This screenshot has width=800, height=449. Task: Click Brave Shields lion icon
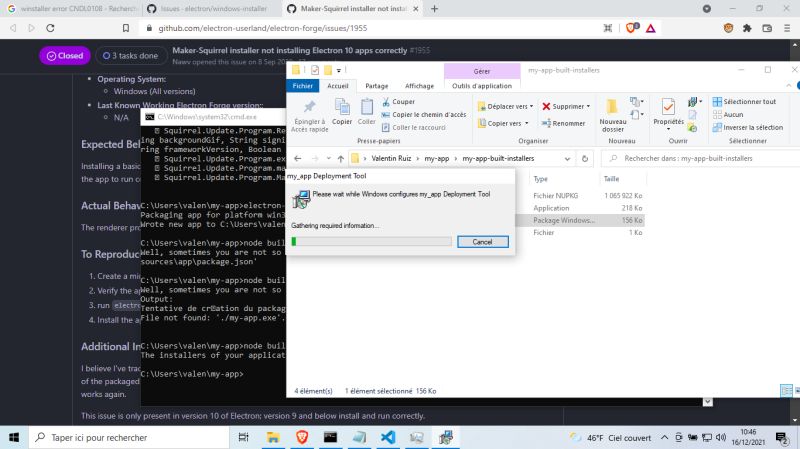click(x=632, y=28)
